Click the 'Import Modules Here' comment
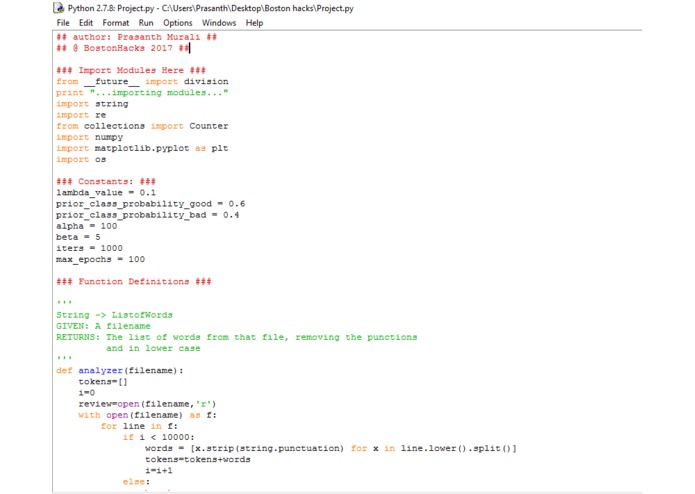The image size is (695, 494). pos(131,70)
